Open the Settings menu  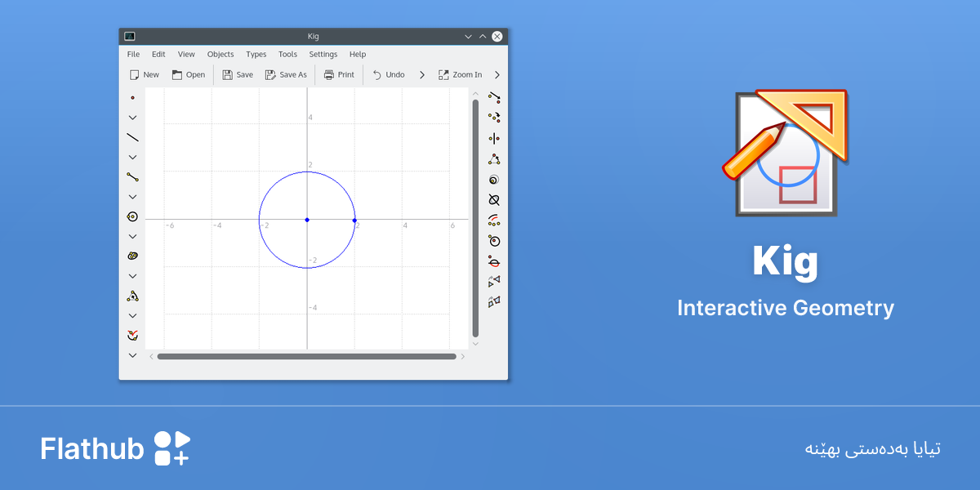(323, 54)
